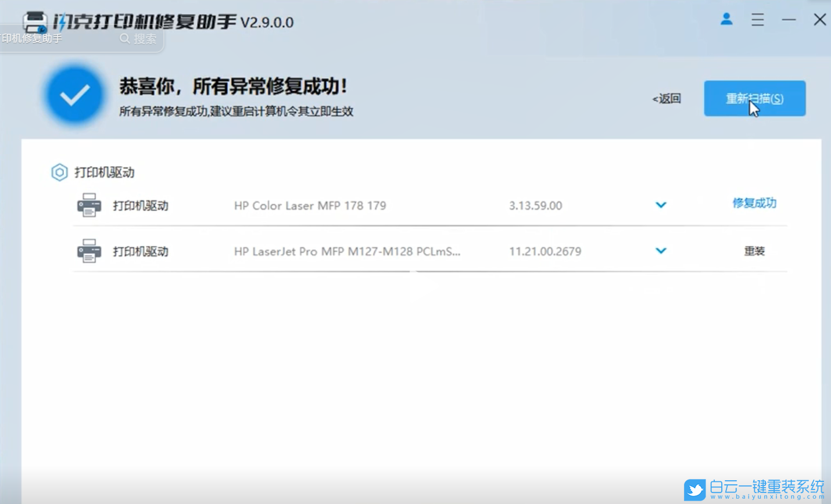Expand the HP LaserJet Pro MFP M127-M128 driver details
The height and width of the screenshot is (504, 831).
661,251
